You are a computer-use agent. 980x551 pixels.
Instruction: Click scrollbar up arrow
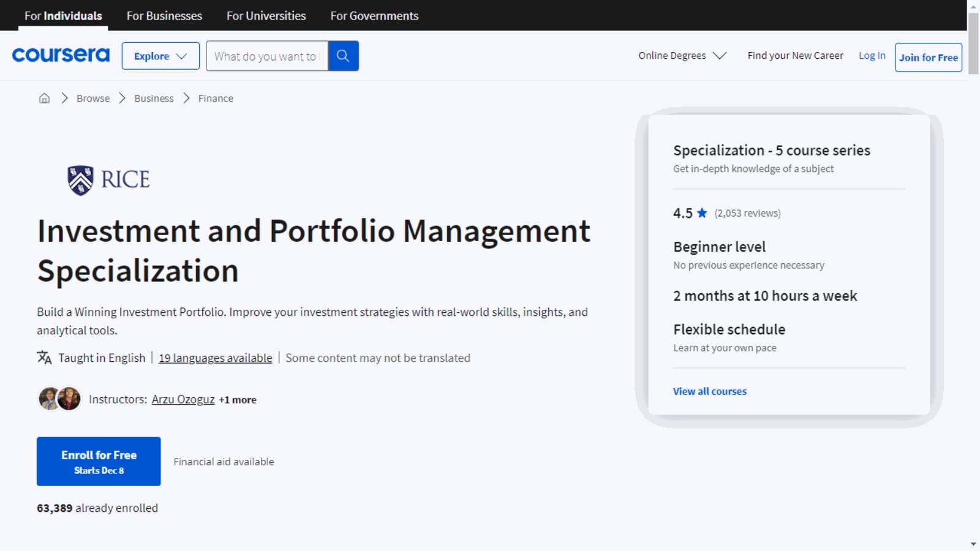point(973,6)
